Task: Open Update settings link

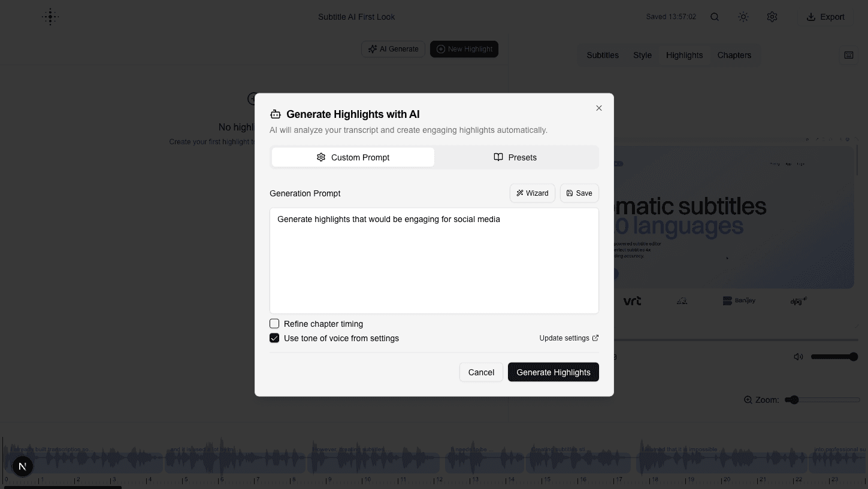Action: pos(568,338)
